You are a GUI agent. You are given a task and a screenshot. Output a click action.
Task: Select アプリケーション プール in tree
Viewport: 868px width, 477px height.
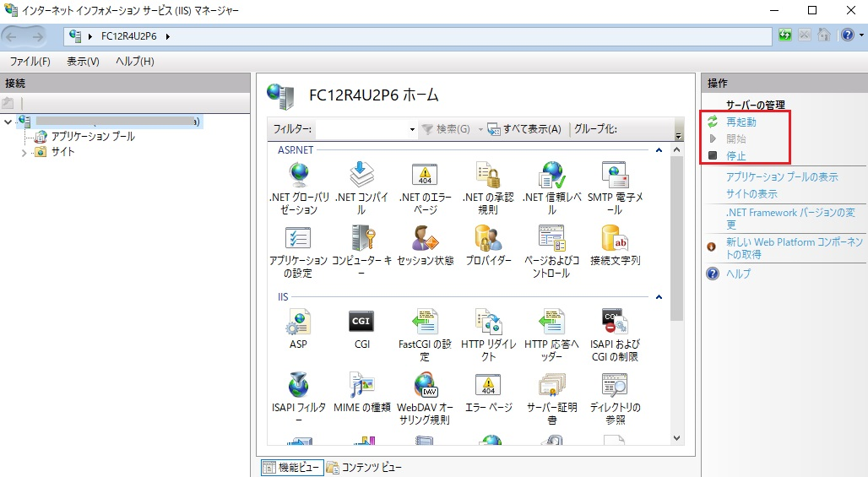tap(92, 137)
